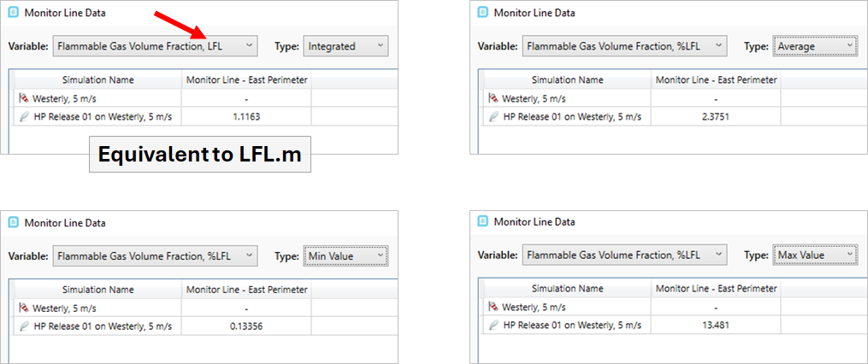Open Variable dropdown showing LFL in Integrated panel
The image size is (868, 364).
coord(156,46)
